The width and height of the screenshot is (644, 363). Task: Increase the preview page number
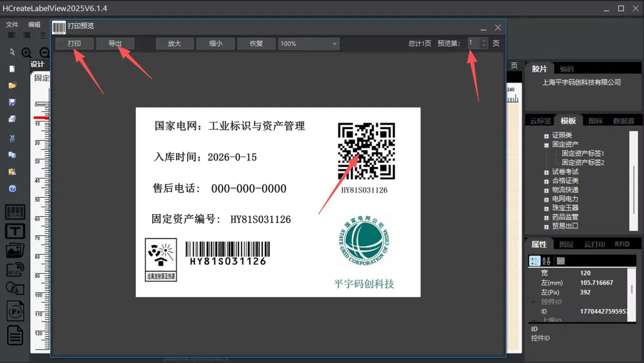(484, 40)
